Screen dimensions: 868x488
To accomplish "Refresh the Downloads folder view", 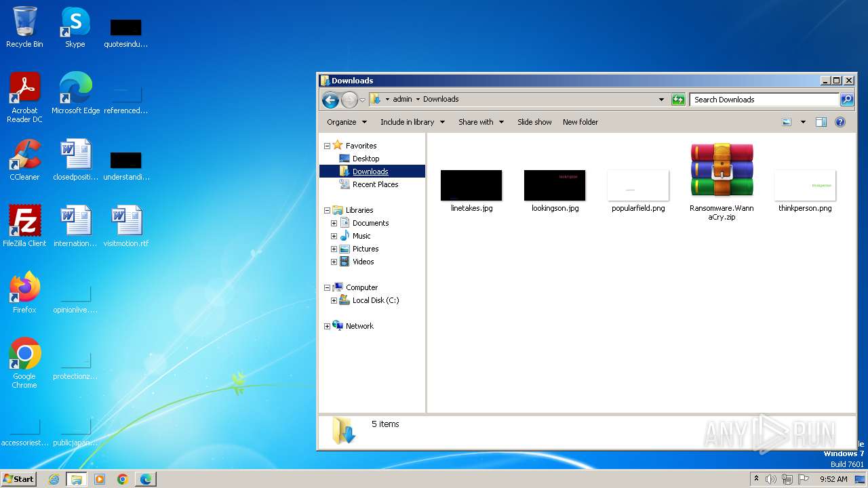I will click(x=678, y=100).
